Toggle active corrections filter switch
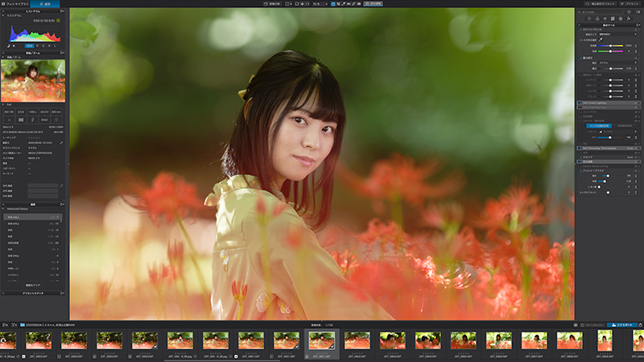Image resolution: width=644 pixels, height=362 pixels. [x=638, y=12]
